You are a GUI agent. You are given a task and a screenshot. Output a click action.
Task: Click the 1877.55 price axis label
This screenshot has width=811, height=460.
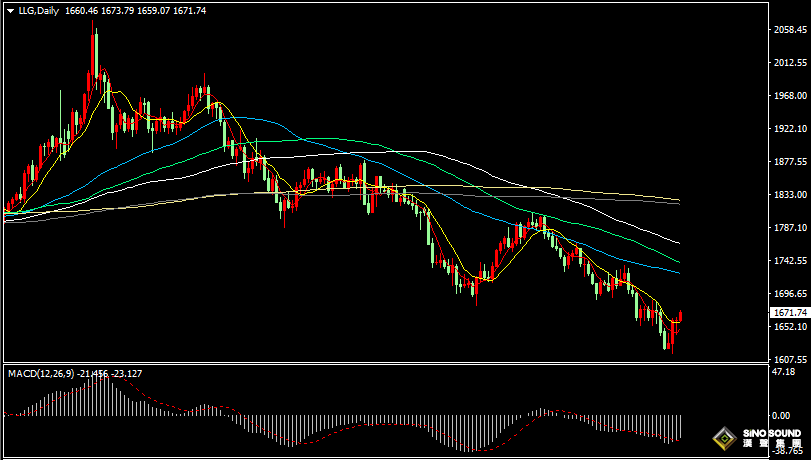click(790, 162)
